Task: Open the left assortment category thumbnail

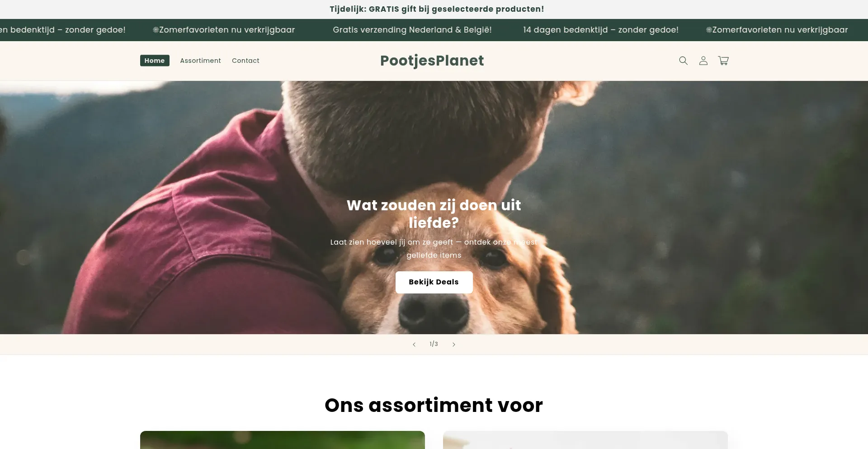Action: pyautogui.click(x=283, y=440)
